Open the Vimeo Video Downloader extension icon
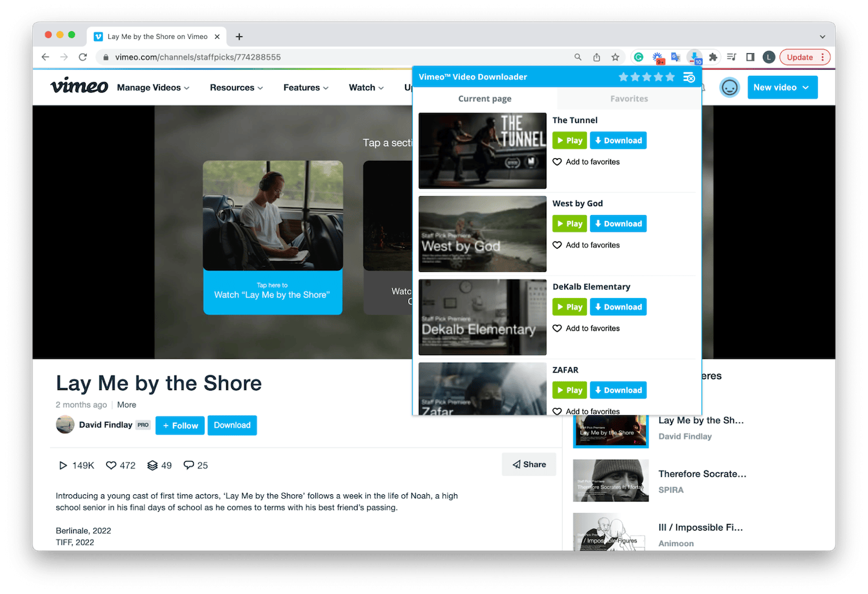This screenshot has width=868, height=594. tap(694, 57)
